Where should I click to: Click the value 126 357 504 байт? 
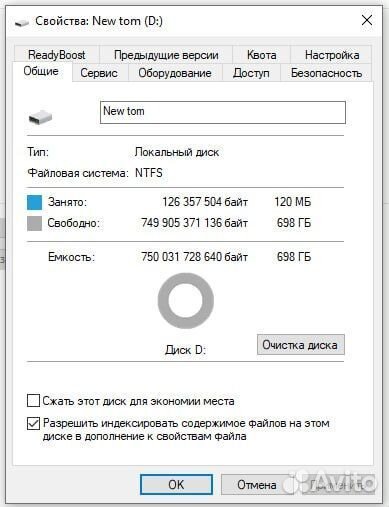point(205,202)
